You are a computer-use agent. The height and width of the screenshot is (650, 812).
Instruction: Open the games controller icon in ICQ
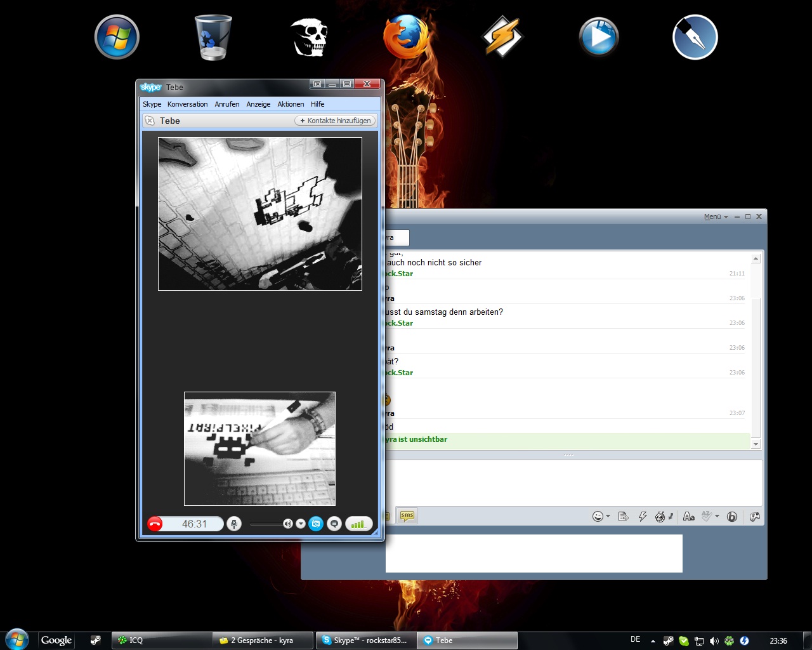tap(754, 517)
